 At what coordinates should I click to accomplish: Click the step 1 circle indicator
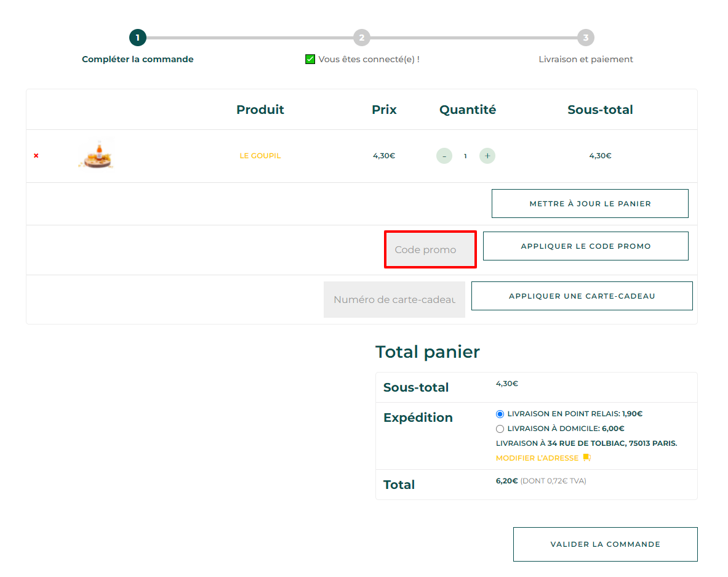pos(137,38)
